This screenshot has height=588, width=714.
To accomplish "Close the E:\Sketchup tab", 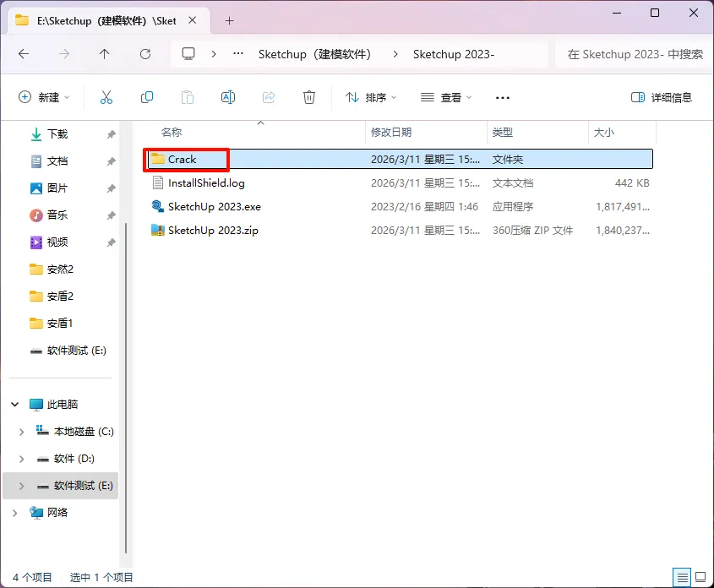I will (x=193, y=20).
